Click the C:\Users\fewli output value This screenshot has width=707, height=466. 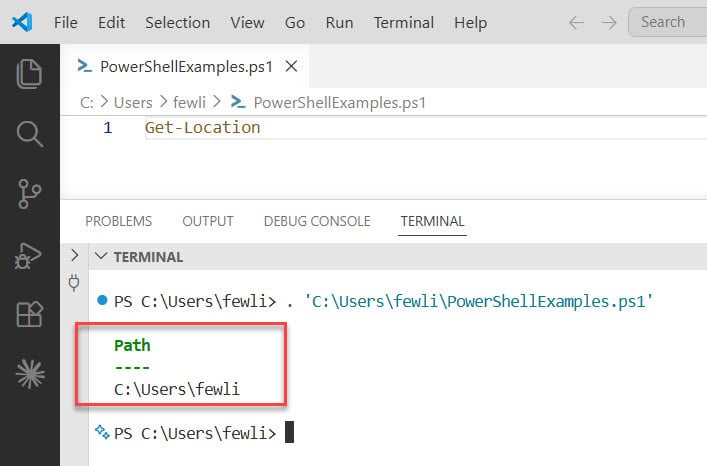pos(177,388)
